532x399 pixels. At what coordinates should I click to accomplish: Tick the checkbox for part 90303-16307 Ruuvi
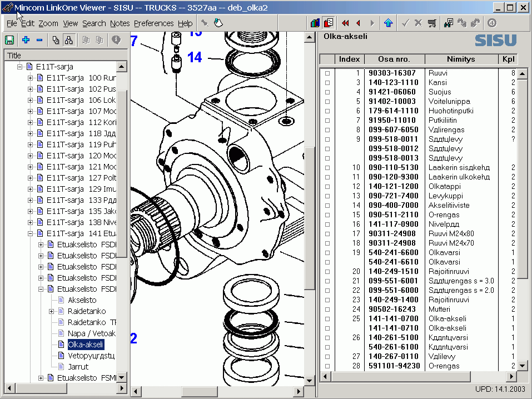(x=327, y=73)
